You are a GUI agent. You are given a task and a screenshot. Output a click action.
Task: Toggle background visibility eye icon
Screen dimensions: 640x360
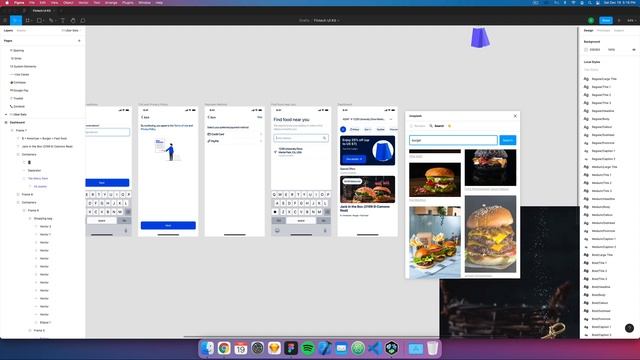click(x=634, y=50)
